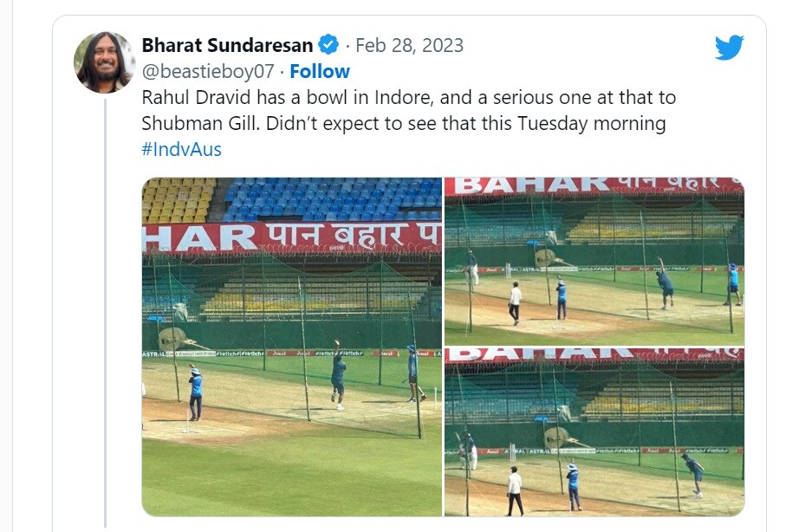Click the bowler mid-action in left photo
Image resolution: width=805 pixels, height=532 pixels.
(337, 373)
